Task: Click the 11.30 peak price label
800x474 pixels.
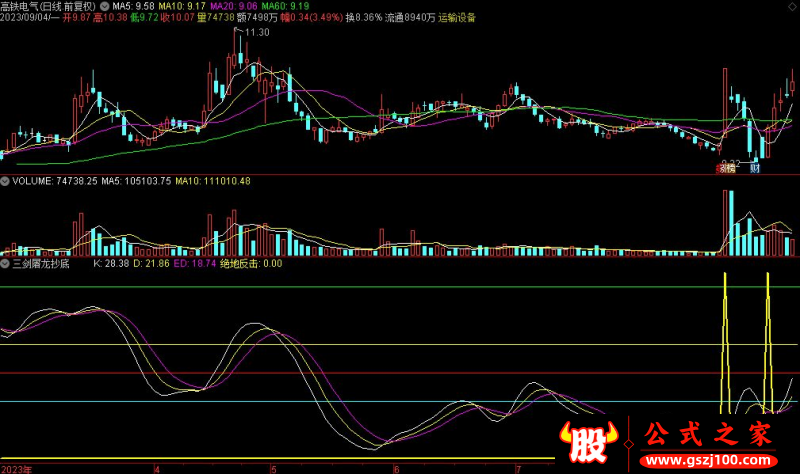Action: click(x=256, y=33)
